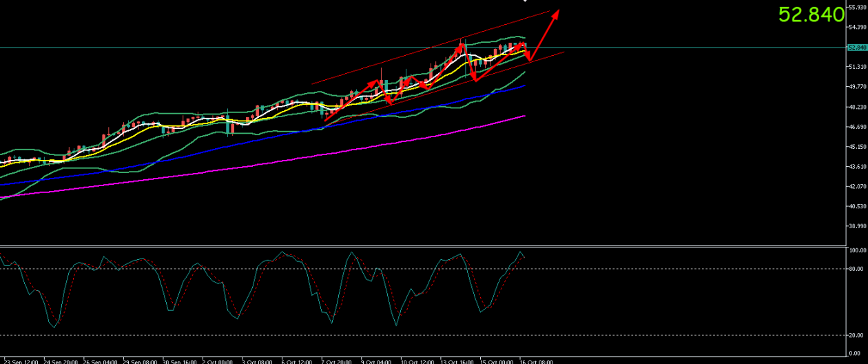This screenshot has width=868, height=364.
Task: Click the large green 52.840 price display
Action: click(x=811, y=14)
